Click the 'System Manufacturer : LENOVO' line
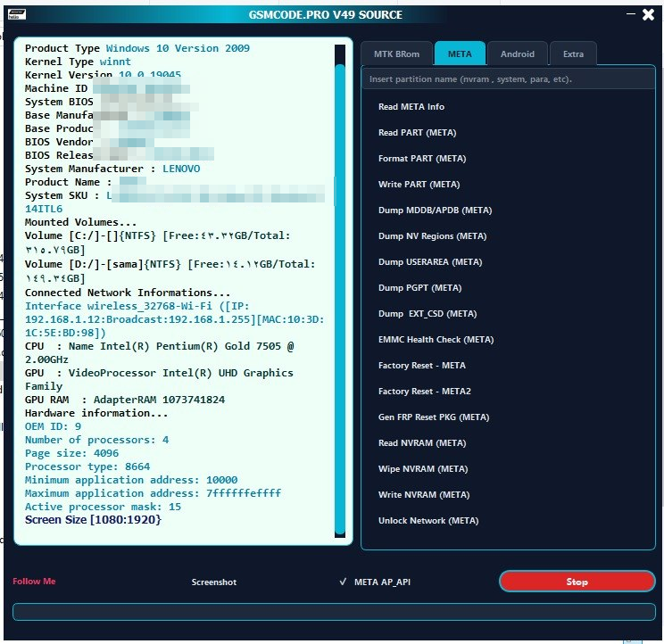The width and height of the screenshot is (664, 644). [x=112, y=169]
